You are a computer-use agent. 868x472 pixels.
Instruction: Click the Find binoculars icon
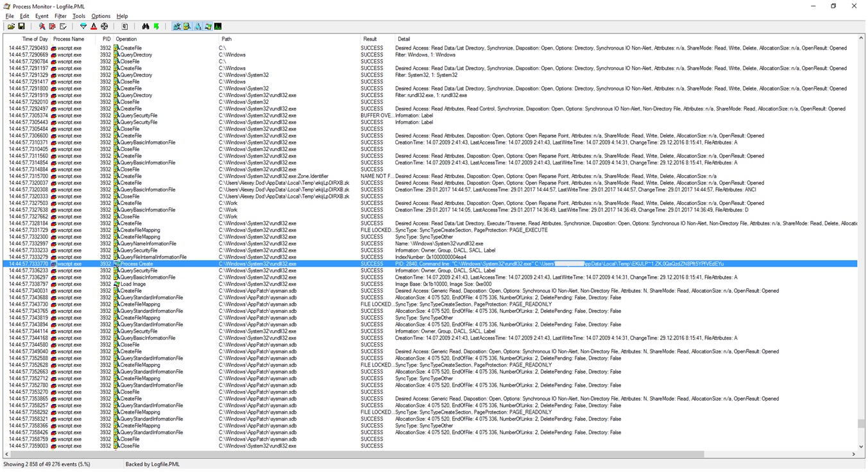pos(146,26)
